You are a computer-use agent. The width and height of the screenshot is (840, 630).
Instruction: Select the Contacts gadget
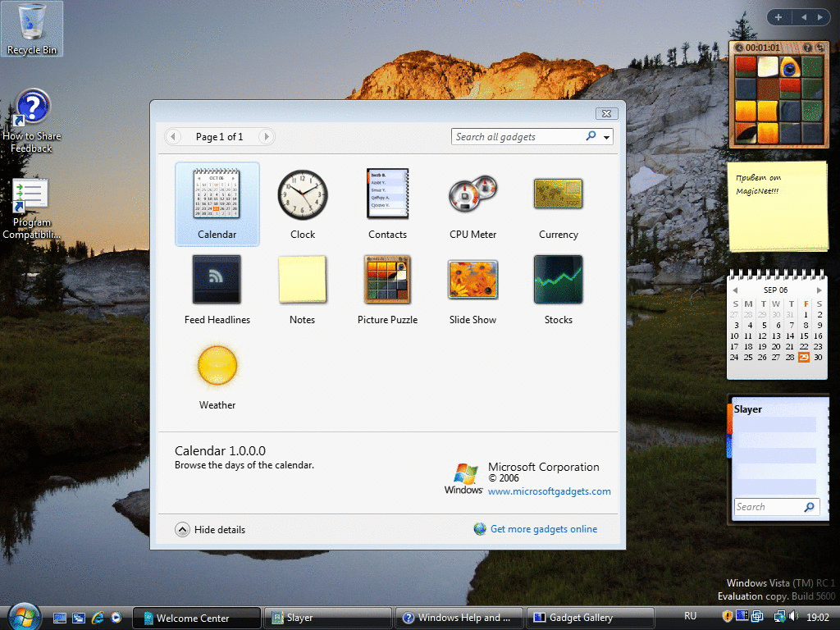click(387, 204)
